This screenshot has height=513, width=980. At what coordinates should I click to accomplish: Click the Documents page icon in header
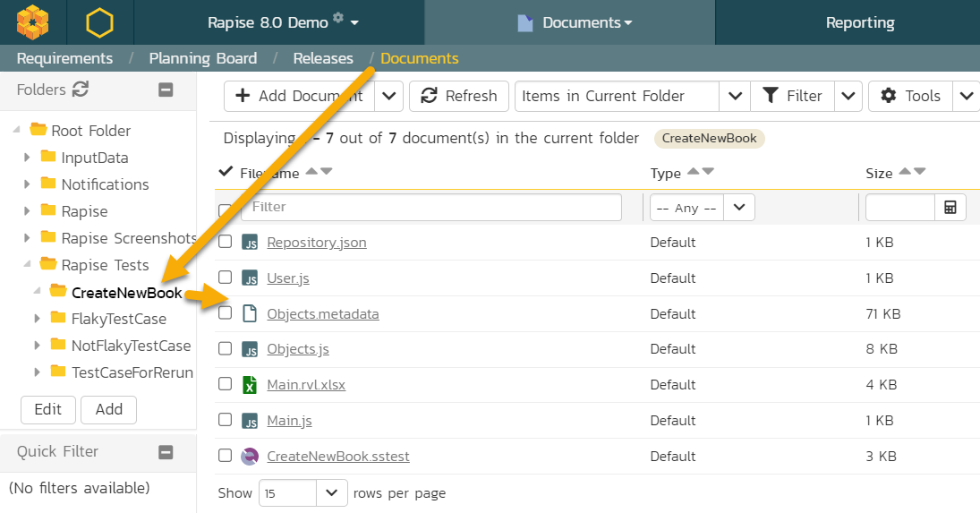pos(525,23)
